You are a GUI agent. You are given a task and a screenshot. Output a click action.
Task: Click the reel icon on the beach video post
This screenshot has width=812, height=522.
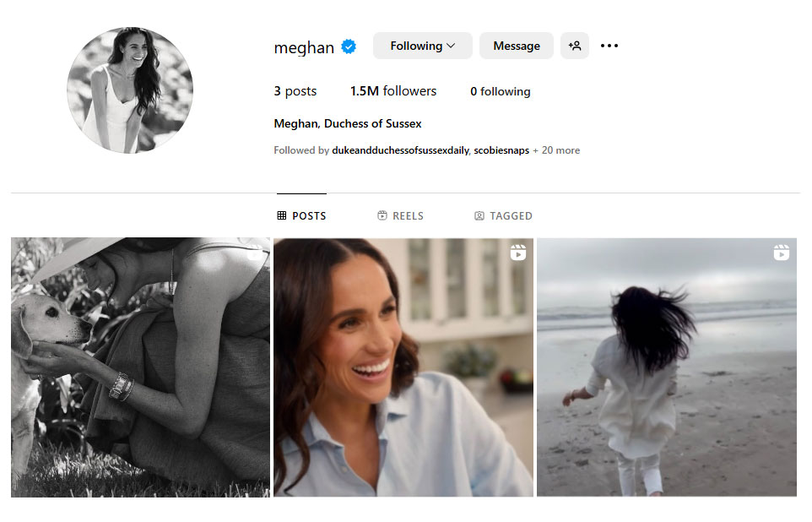point(782,253)
